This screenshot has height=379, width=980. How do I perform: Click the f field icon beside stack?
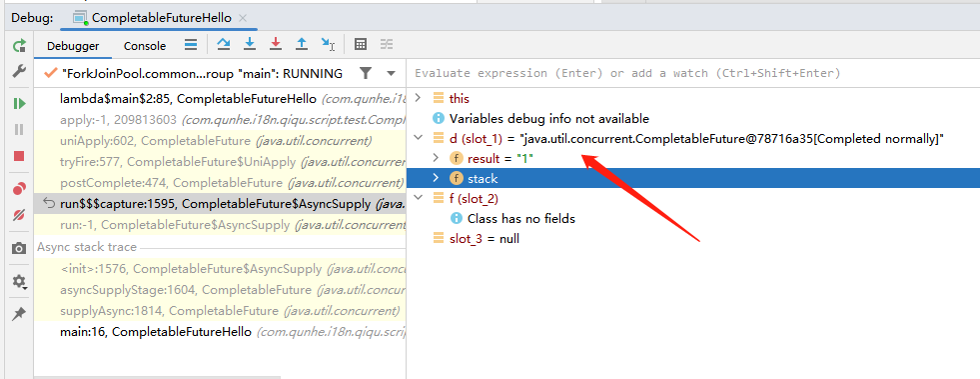coord(457,179)
